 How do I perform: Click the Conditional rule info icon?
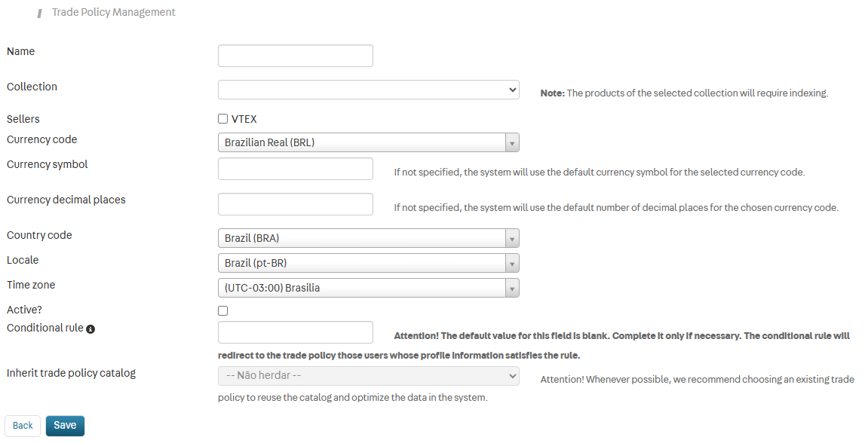point(90,329)
